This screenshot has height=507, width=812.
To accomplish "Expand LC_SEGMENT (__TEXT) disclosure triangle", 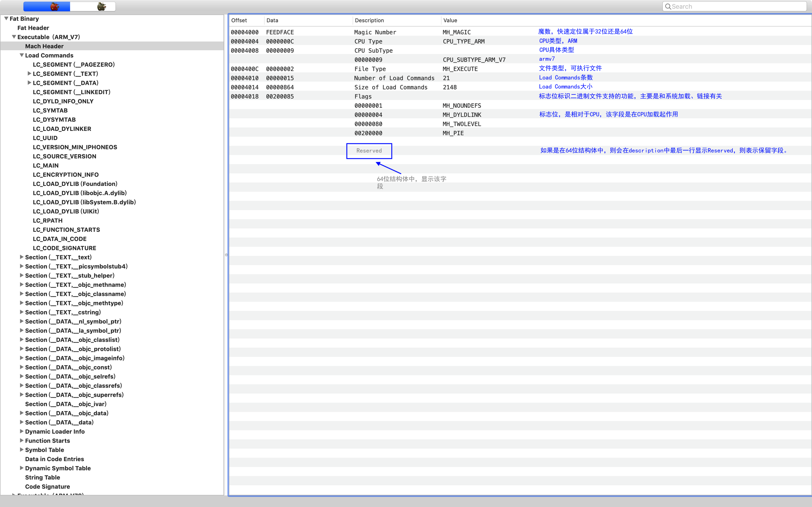I will point(29,74).
